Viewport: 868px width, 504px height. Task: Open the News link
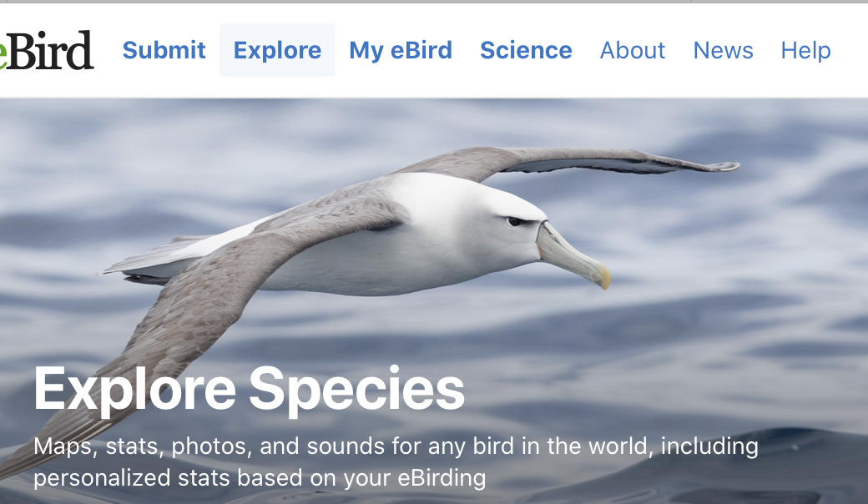(723, 50)
